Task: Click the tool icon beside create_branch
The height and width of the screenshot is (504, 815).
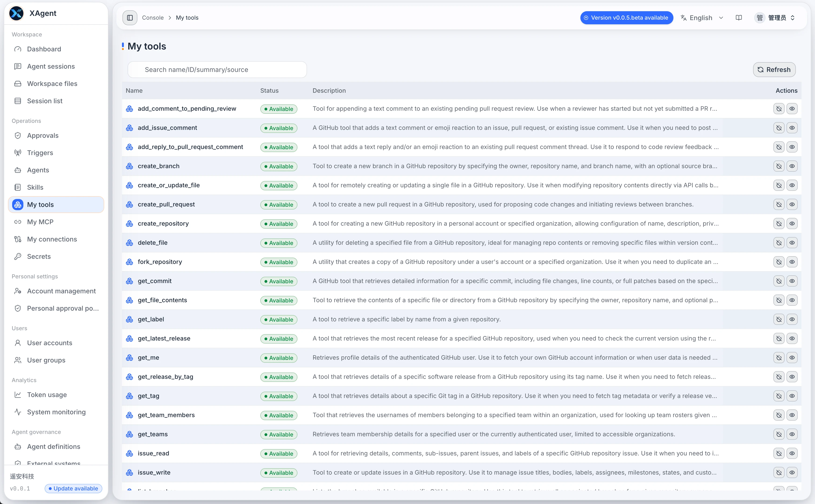Action: [129, 166]
